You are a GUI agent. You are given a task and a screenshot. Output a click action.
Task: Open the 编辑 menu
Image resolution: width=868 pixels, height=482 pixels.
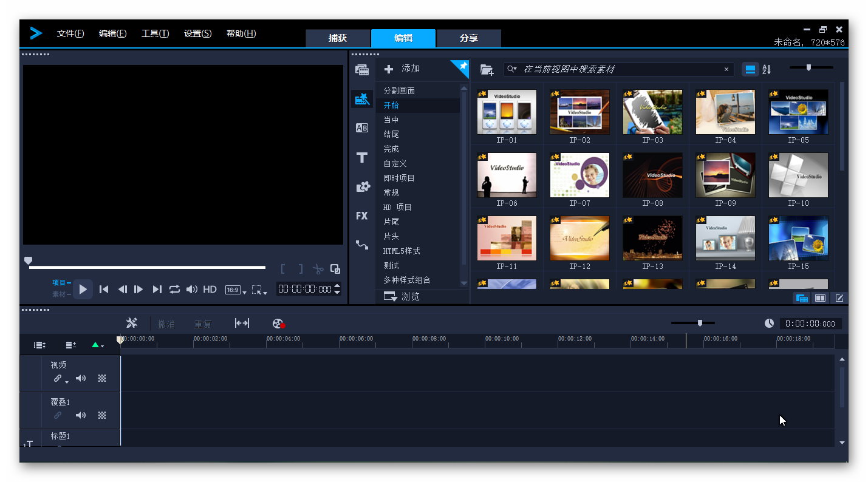[x=113, y=33]
